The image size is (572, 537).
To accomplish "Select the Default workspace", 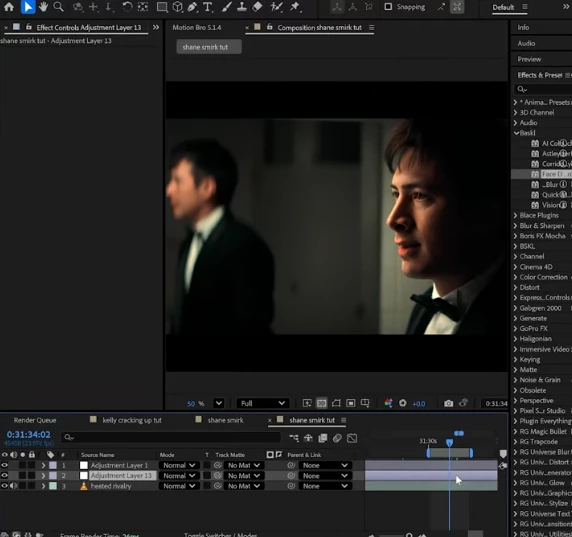I will coord(503,7).
